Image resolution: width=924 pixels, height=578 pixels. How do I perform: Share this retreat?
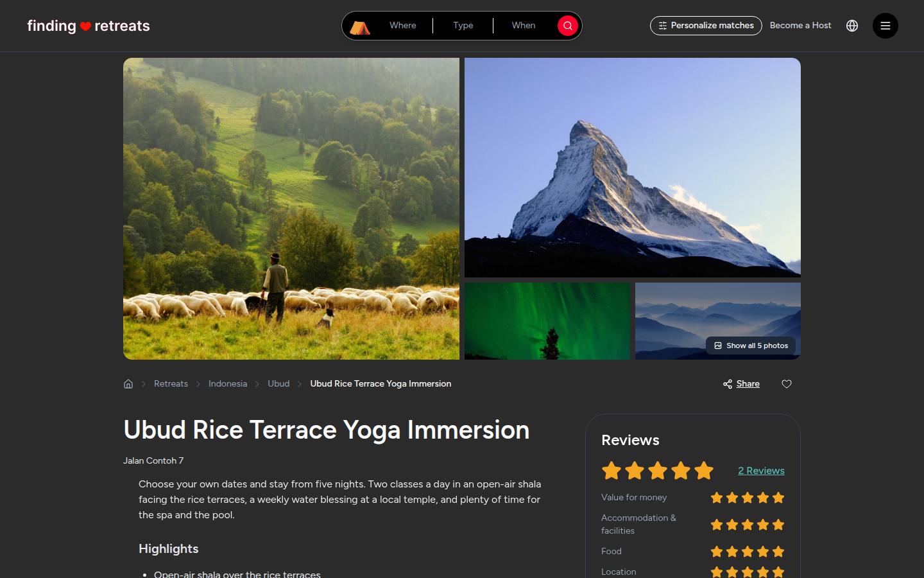tap(741, 384)
